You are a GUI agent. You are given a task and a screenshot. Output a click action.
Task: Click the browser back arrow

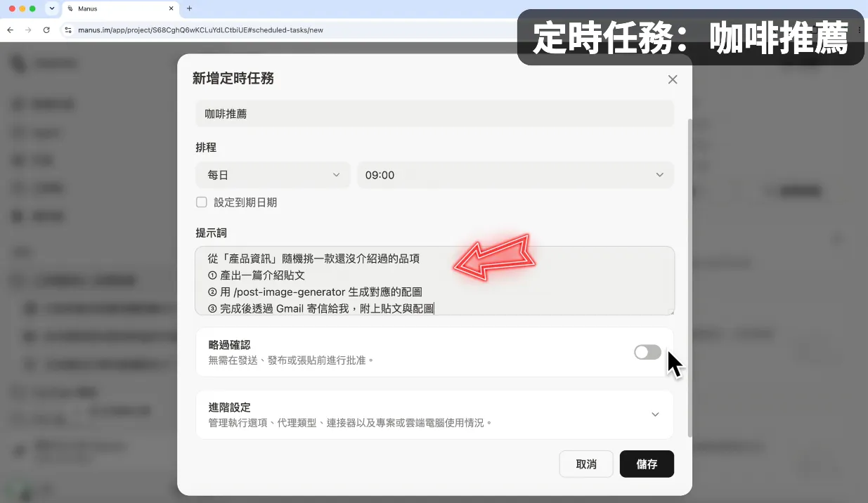pos(10,30)
